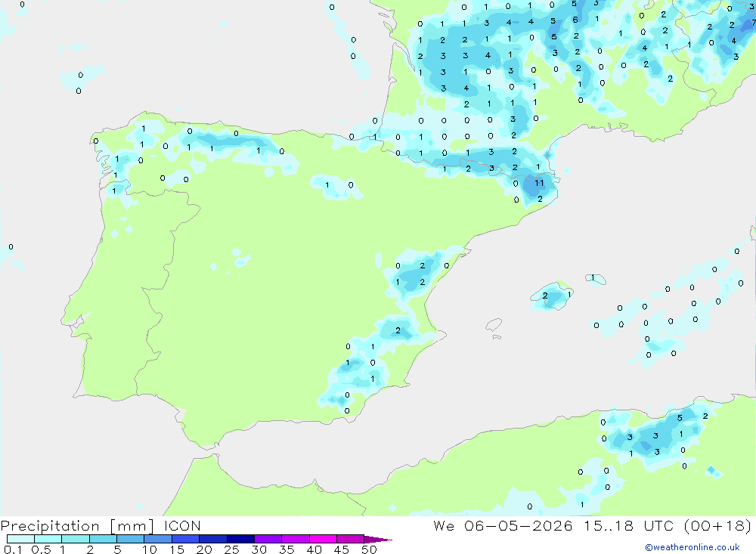The height and width of the screenshot is (554, 756).
Task: Click the legend label "50"
Action: click(x=369, y=549)
